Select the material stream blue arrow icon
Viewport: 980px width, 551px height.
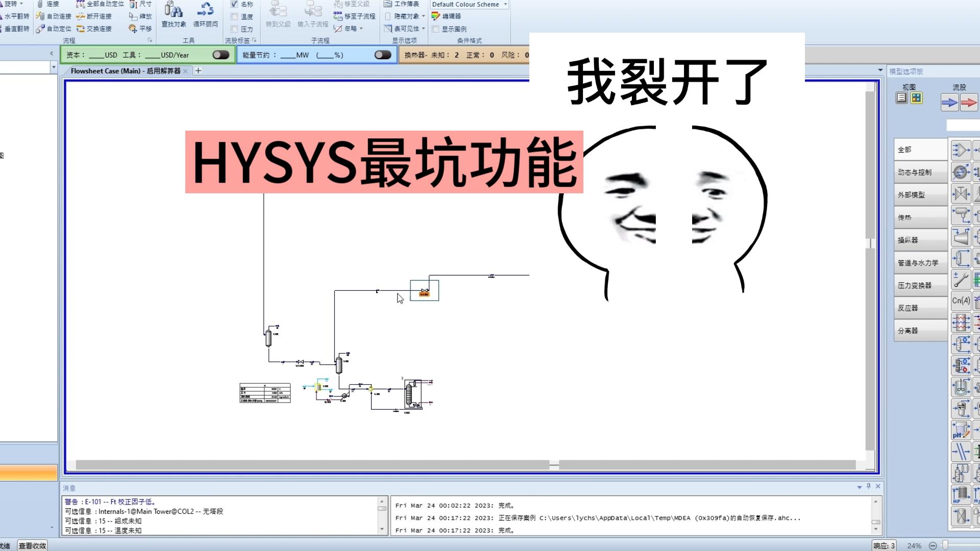pyautogui.click(x=950, y=102)
